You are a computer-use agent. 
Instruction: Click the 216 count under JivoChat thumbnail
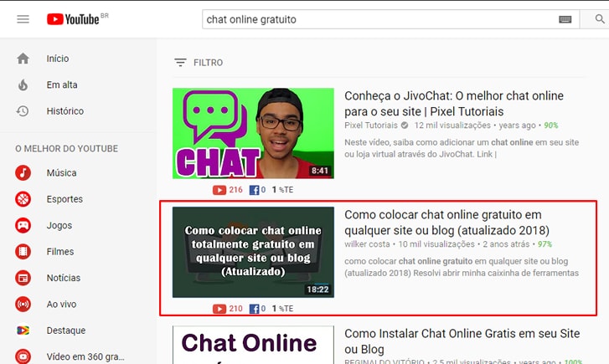235,190
